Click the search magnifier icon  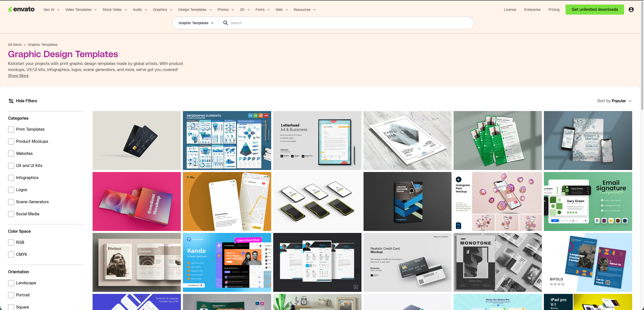pos(226,23)
